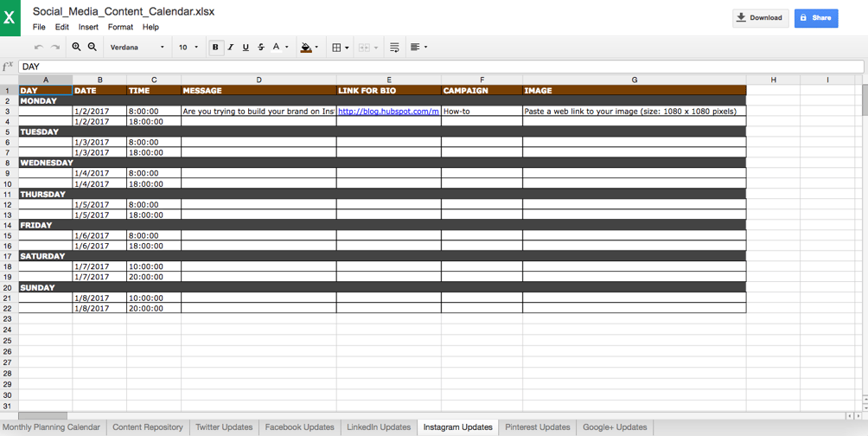Click the zoom in magnifier icon
Image resolution: width=868 pixels, height=436 pixels.
tap(76, 48)
